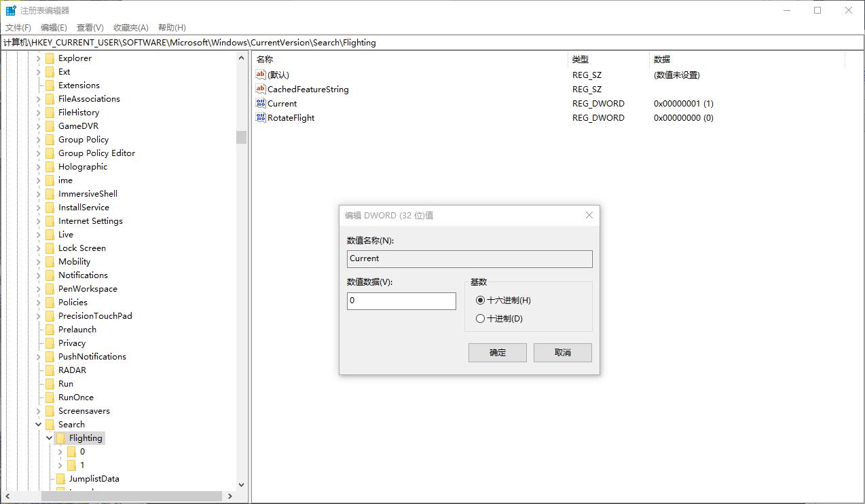The height and width of the screenshot is (504, 865).
Task: Click the ab icon next to (默认)
Action: [x=260, y=75]
